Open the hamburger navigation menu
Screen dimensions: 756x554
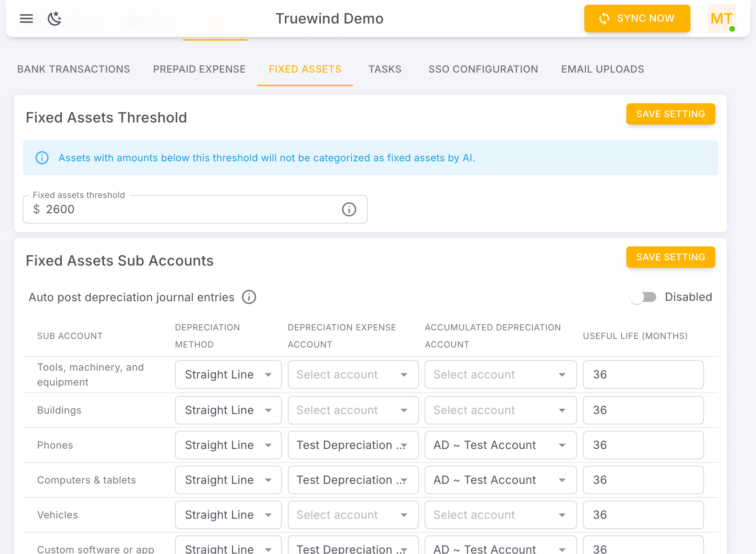pos(26,19)
